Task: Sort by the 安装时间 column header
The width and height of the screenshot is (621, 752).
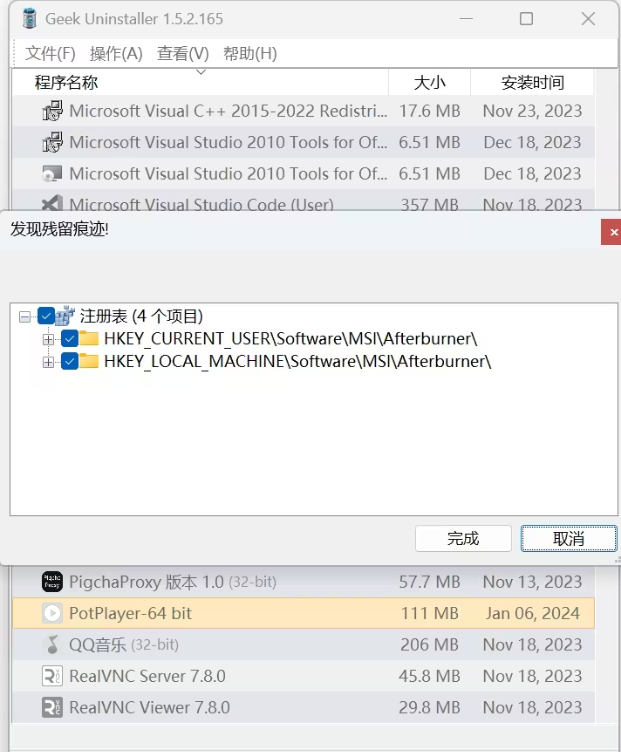Action: [x=532, y=82]
